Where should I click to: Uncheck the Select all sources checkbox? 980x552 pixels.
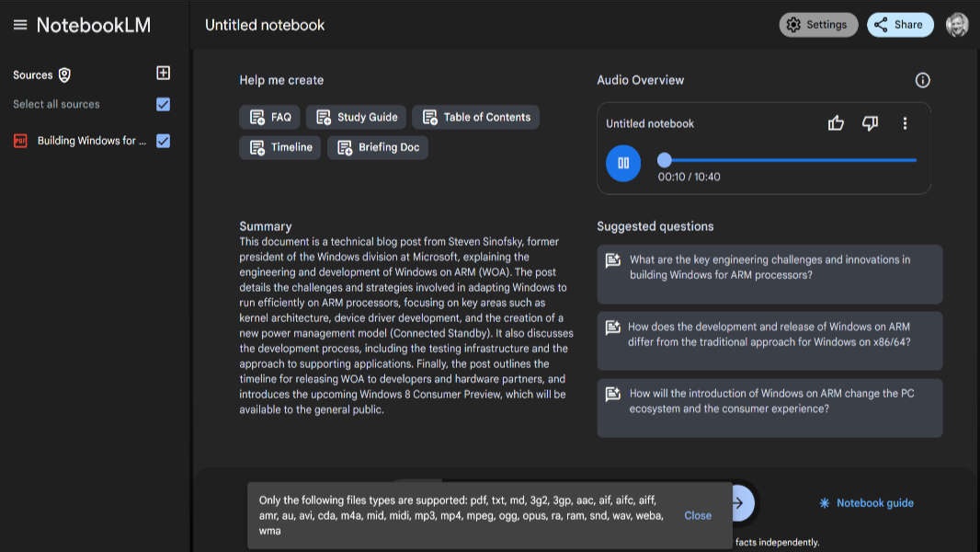pos(163,104)
